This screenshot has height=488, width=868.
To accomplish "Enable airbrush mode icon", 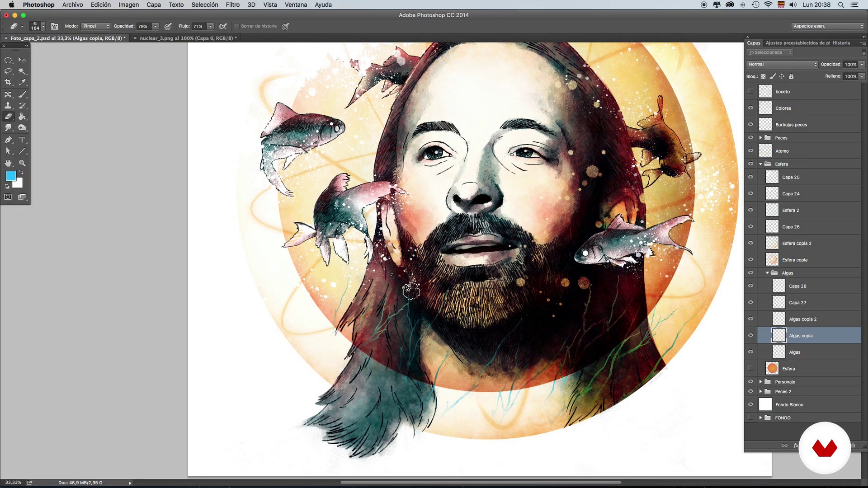I will 223,26.
